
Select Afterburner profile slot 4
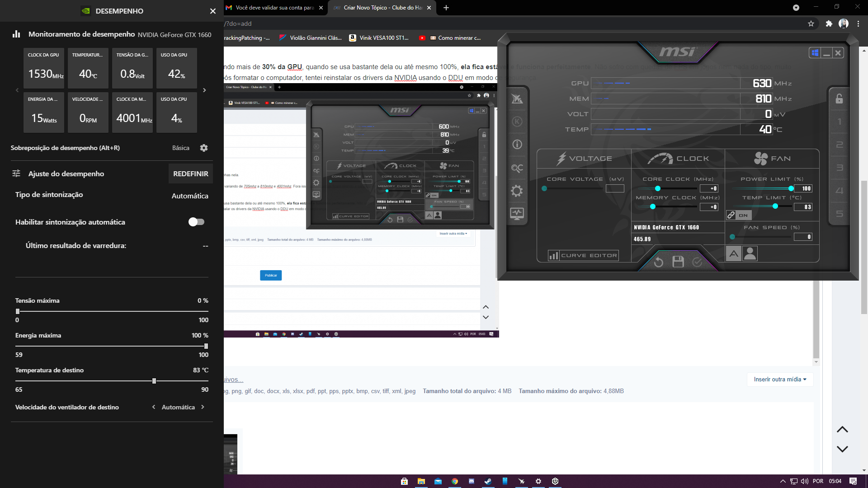840,191
